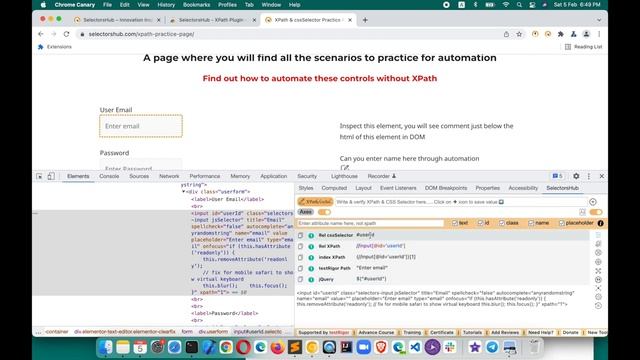
Task: Bookmark this page with the star icon
Action: pos(519,34)
